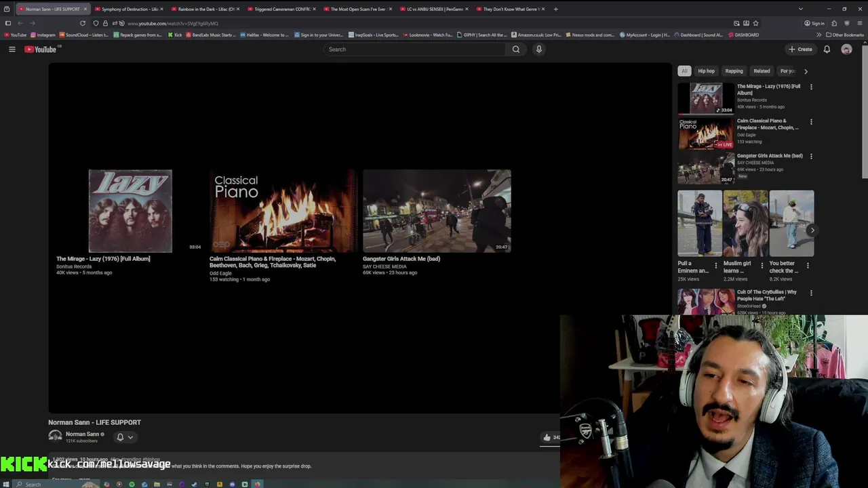Image resolution: width=868 pixels, height=488 pixels.
Task: Bookmark this page with star icon
Action: [755, 23]
